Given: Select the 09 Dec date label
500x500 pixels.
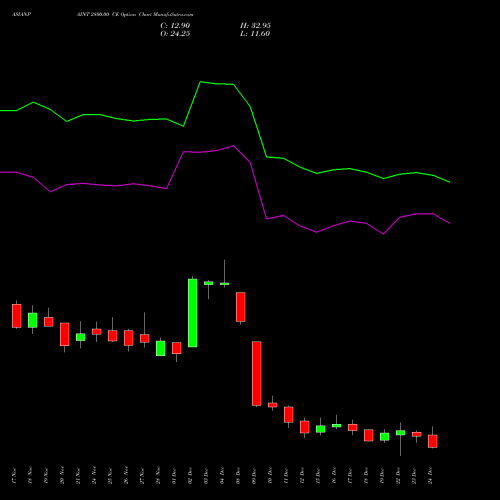Looking at the screenshot, I should click(254, 476).
